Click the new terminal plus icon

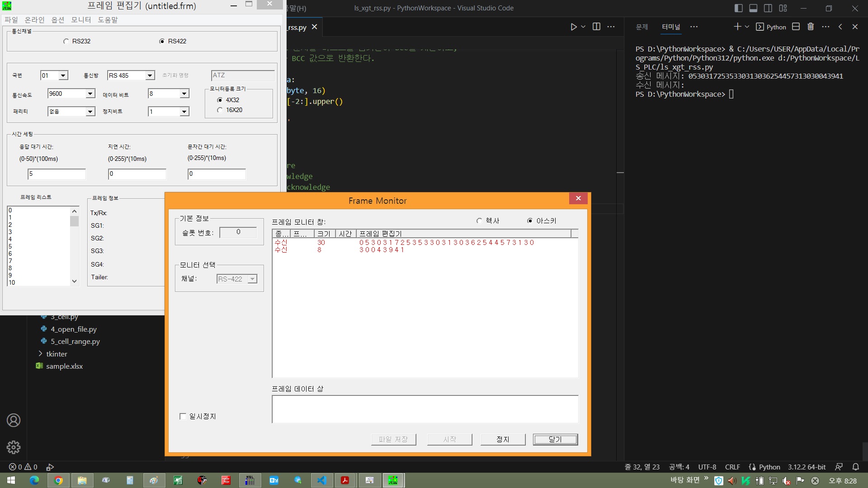pos(737,27)
